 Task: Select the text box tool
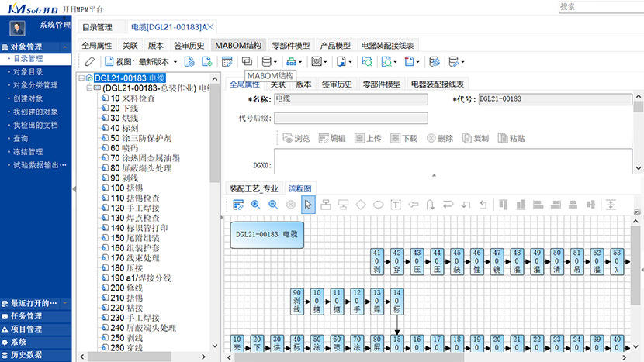click(x=395, y=205)
